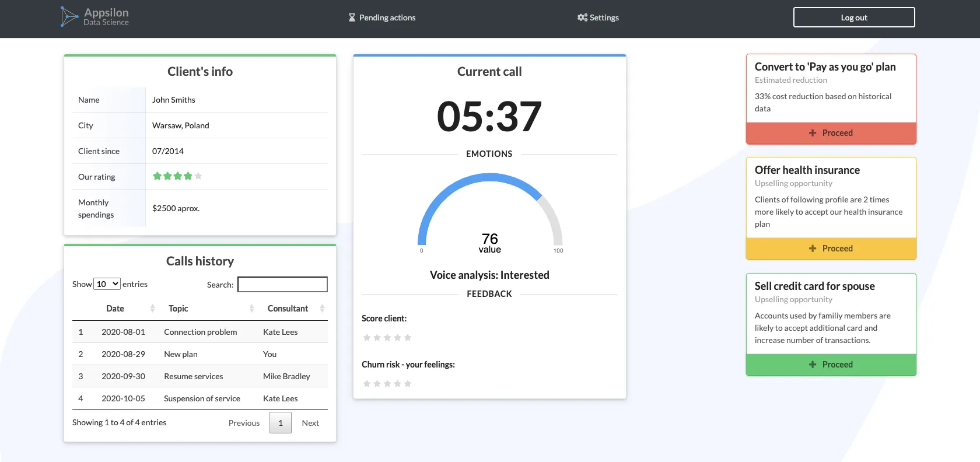The image size is (980, 462).
Task: Proceed with Offer health insurance
Action: 831,249
